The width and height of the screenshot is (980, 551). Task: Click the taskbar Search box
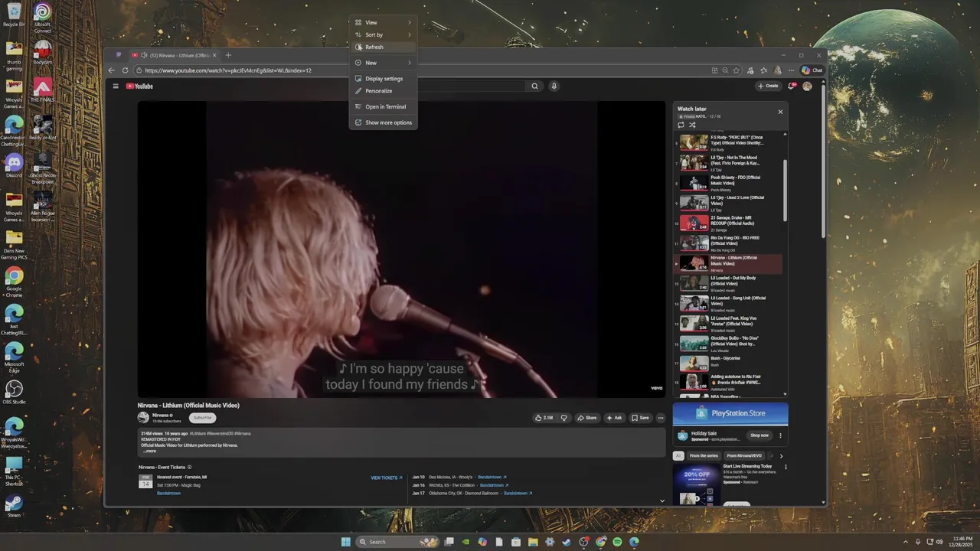[397, 542]
